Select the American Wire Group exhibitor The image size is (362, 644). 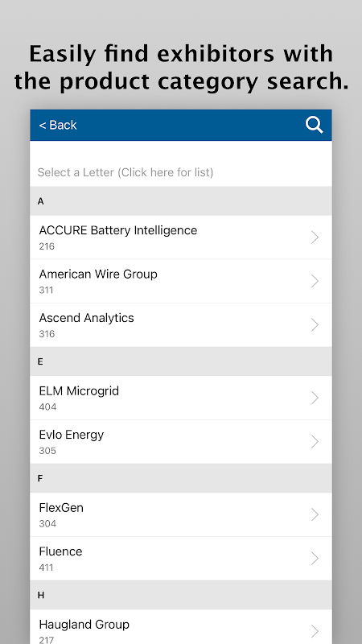[x=180, y=281]
